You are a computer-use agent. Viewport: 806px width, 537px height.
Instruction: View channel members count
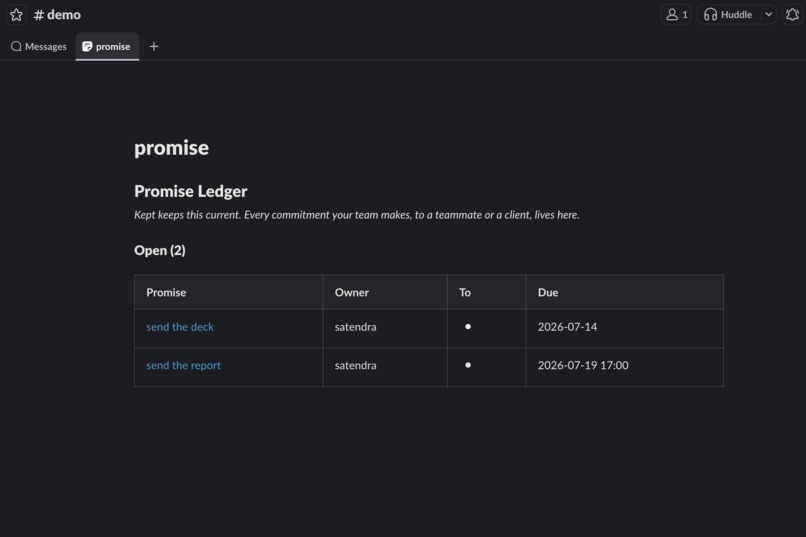(676, 15)
